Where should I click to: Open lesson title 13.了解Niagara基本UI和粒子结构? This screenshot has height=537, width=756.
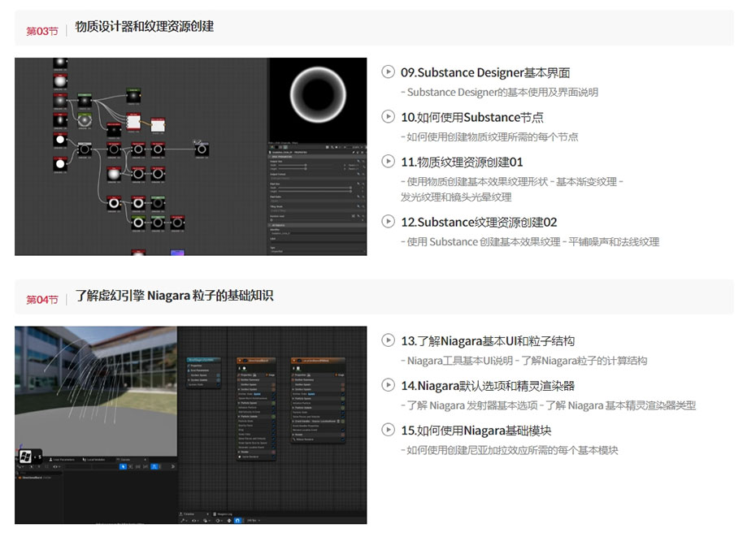pyautogui.click(x=488, y=341)
